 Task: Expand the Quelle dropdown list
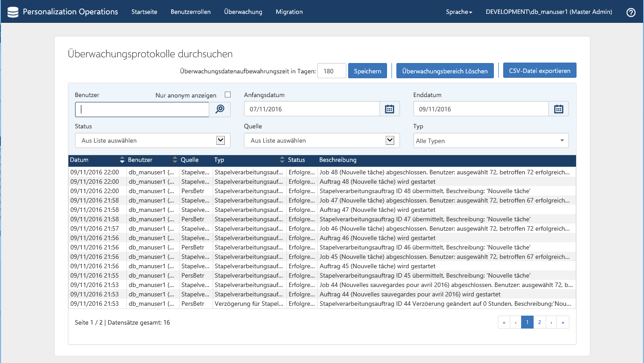pyautogui.click(x=390, y=140)
